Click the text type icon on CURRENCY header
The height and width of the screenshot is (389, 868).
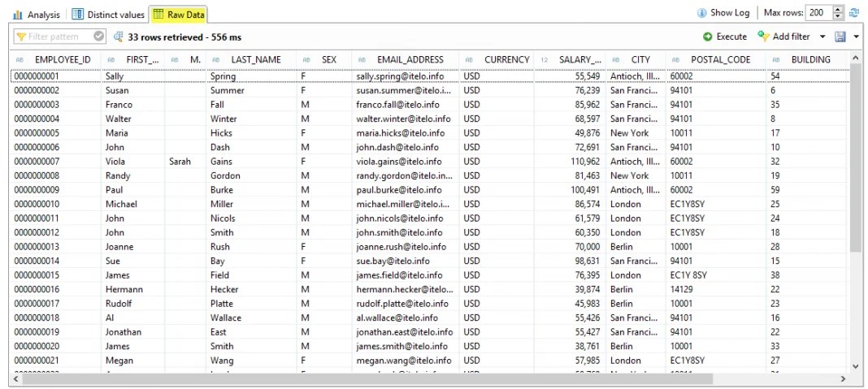[x=470, y=60]
